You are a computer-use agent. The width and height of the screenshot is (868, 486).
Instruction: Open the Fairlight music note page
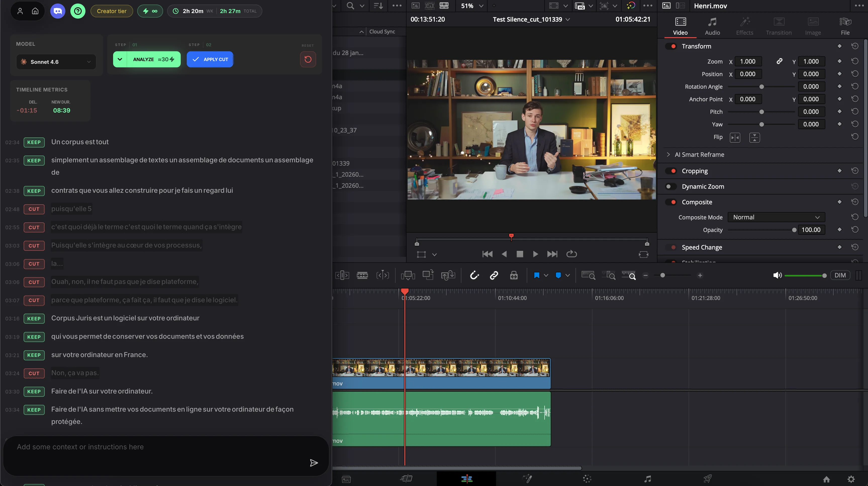tap(648, 478)
